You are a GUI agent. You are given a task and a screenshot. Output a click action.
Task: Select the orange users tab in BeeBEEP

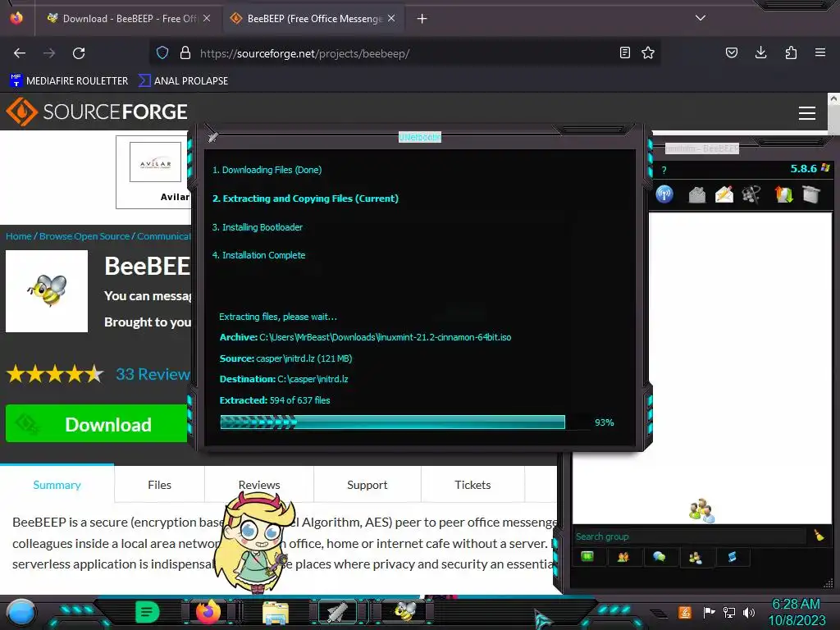pos(623,557)
